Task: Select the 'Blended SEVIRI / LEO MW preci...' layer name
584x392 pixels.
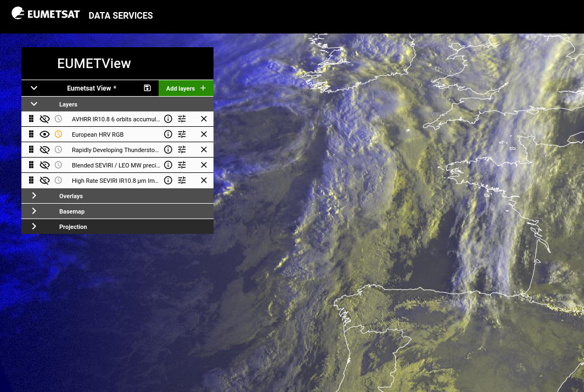Action: [116, 165]
